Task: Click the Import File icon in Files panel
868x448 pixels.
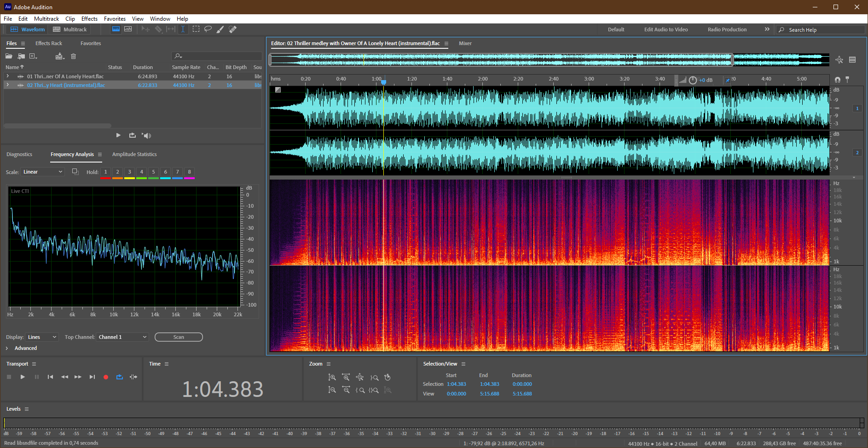Action: (x=21, y=56)
